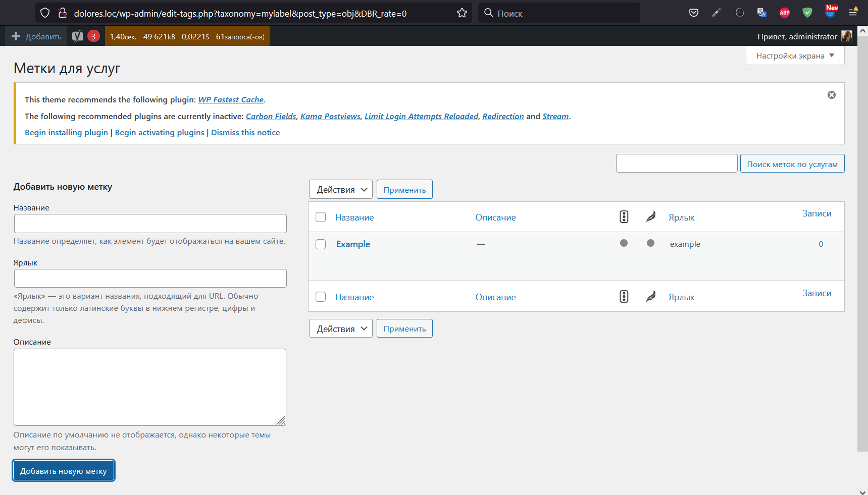Click Поиск меток по услугам button
Image resolution: width=868 pixels, height=495 pixels.
coord(792,163)
